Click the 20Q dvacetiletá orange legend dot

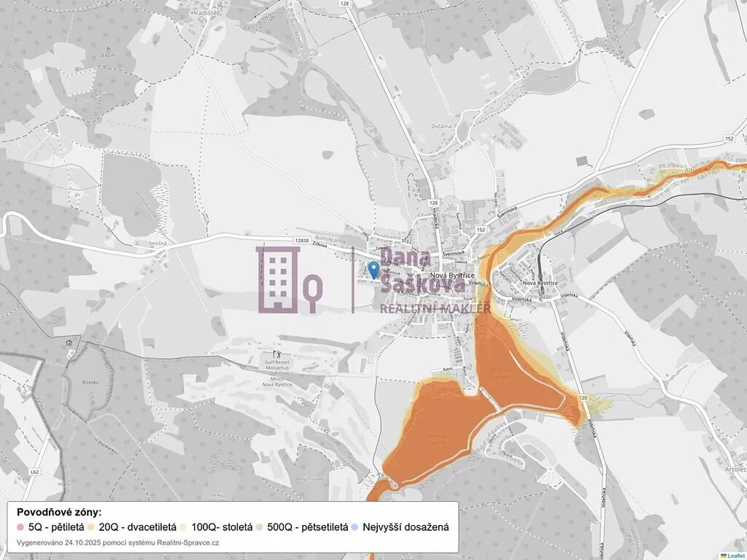(x=92, y=527)
